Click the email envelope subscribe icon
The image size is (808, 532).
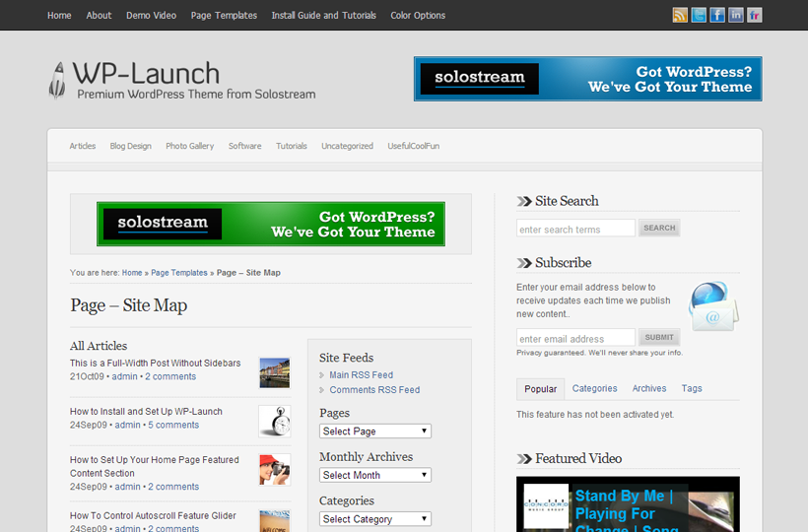[x=713, y=307]
